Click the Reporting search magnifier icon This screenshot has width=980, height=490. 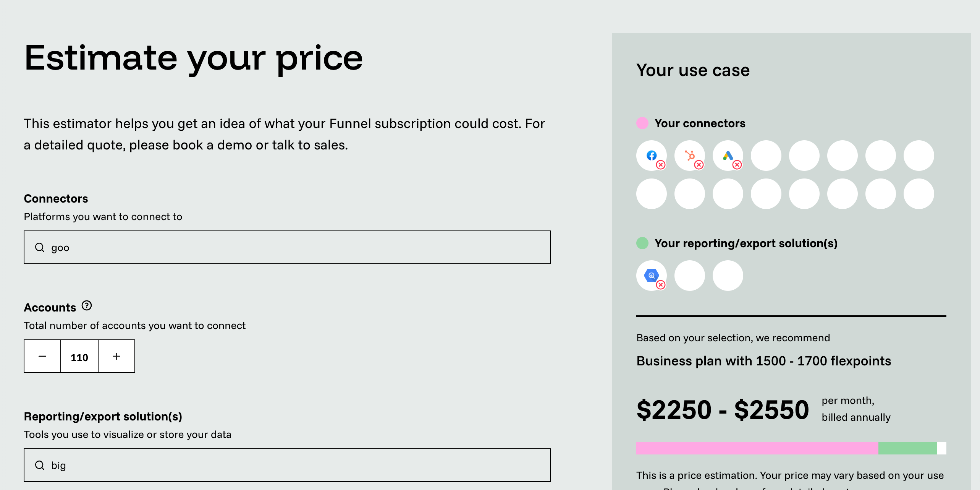click(x=40, y=465)
